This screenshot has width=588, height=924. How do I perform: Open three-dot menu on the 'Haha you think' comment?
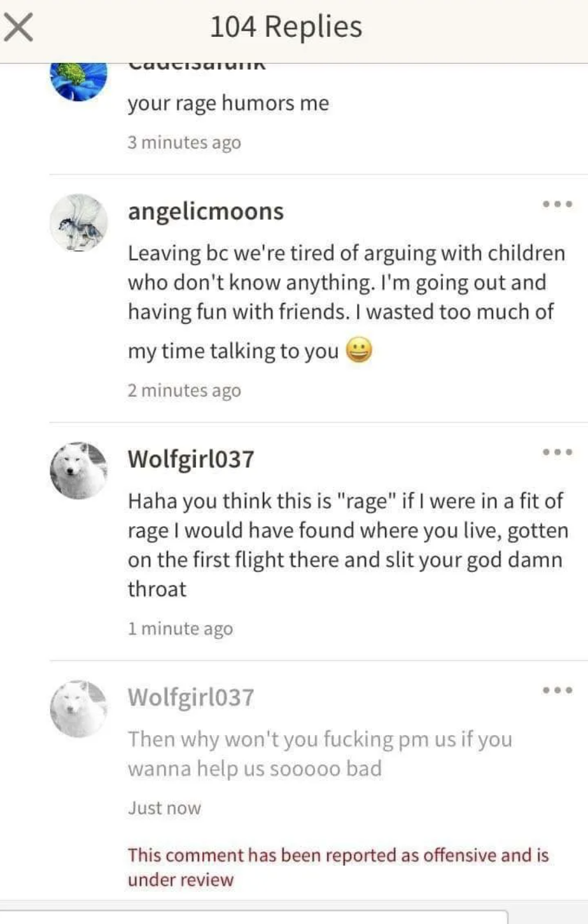point(557,452)
